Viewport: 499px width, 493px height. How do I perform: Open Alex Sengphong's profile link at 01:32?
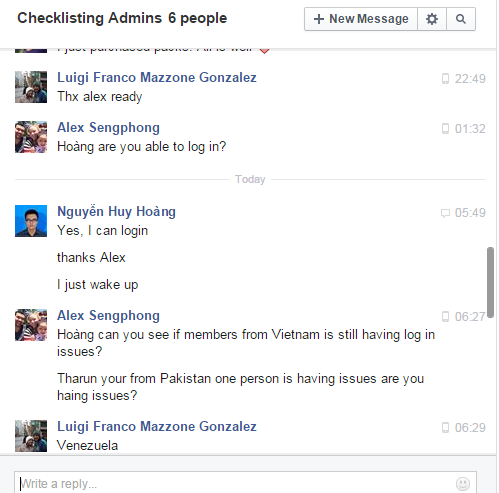click(x=108, y=128)
